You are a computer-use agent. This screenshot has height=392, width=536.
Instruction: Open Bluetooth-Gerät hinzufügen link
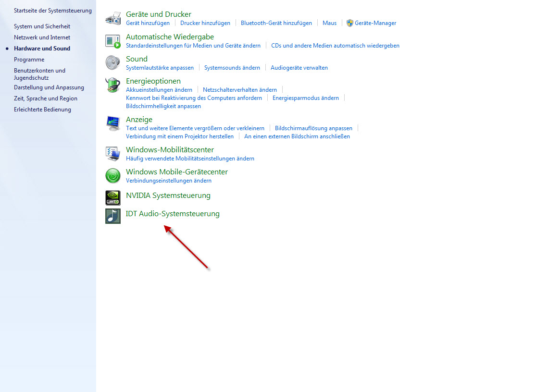click(276, 23)
